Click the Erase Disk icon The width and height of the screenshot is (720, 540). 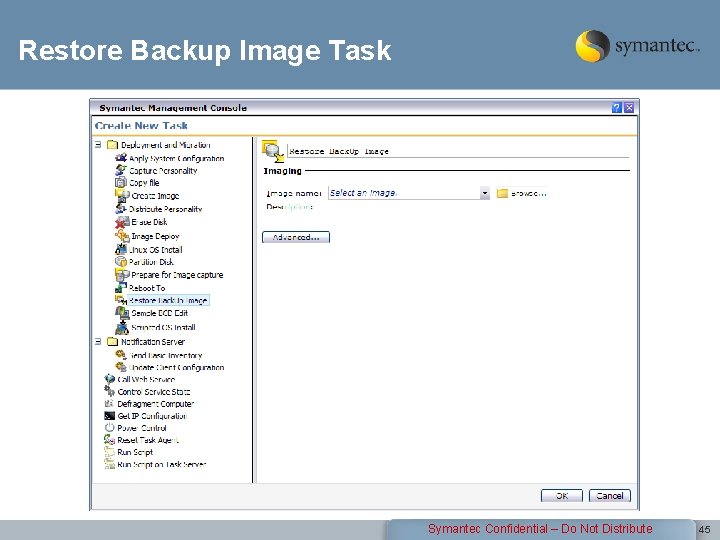click(x=122, y=222)
